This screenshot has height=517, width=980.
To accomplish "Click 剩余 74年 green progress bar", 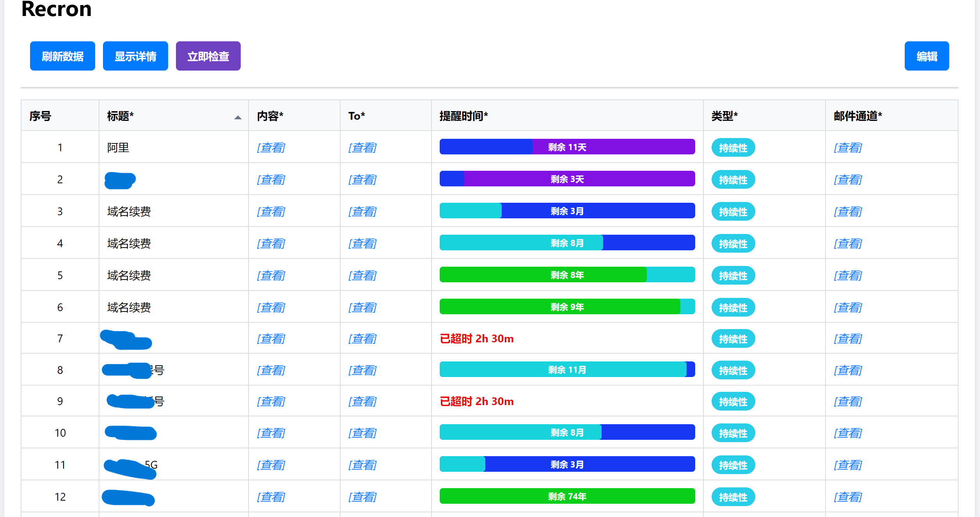I will pos(567,496).
